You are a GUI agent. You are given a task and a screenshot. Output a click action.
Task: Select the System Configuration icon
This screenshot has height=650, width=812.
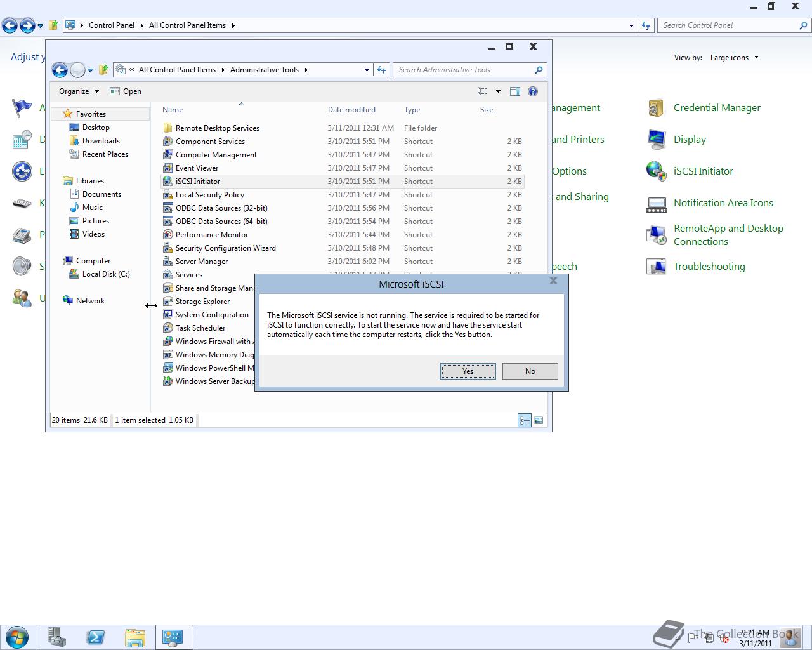(x=167, y=315)
